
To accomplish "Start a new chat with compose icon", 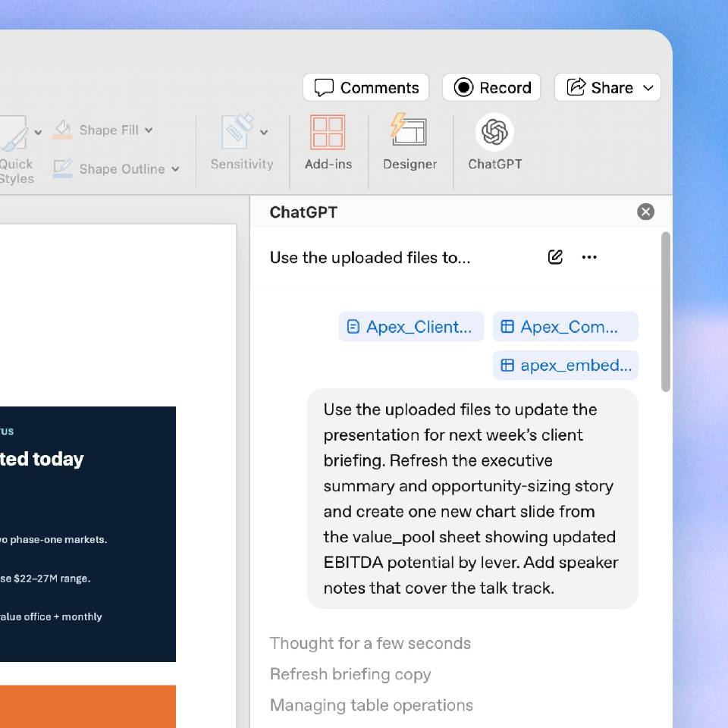I will pyautogui.click(x=555, y=257).
